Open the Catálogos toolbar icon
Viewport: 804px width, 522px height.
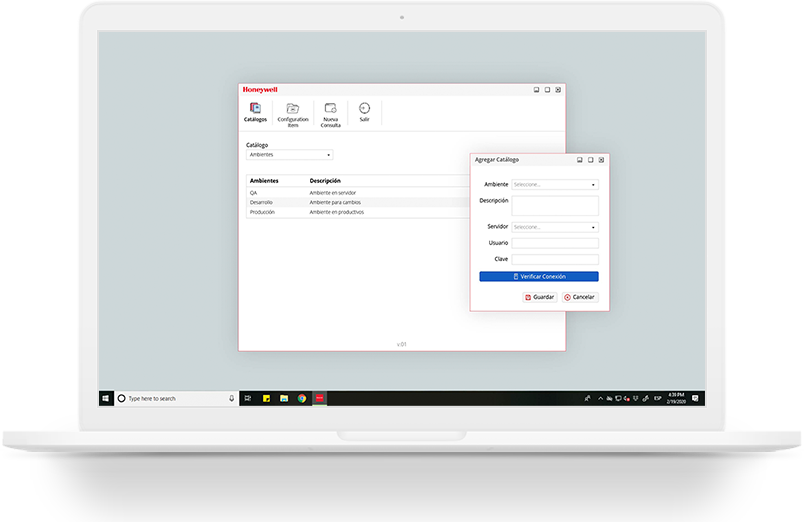tap(255, 110)
